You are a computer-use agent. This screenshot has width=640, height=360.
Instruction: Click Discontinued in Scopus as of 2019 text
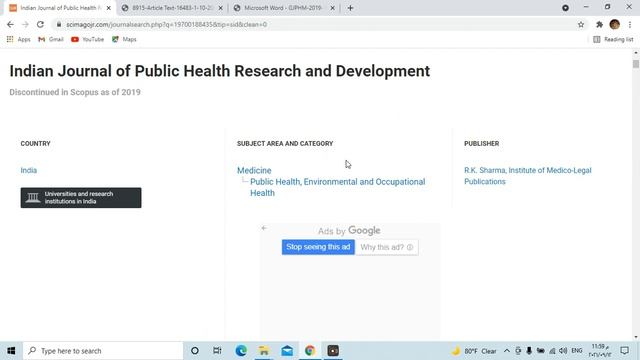(75, 92)
